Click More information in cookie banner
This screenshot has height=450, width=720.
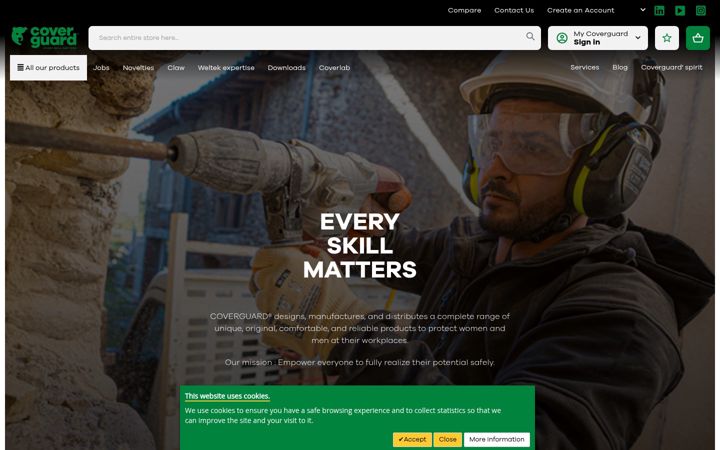point(496,439)
